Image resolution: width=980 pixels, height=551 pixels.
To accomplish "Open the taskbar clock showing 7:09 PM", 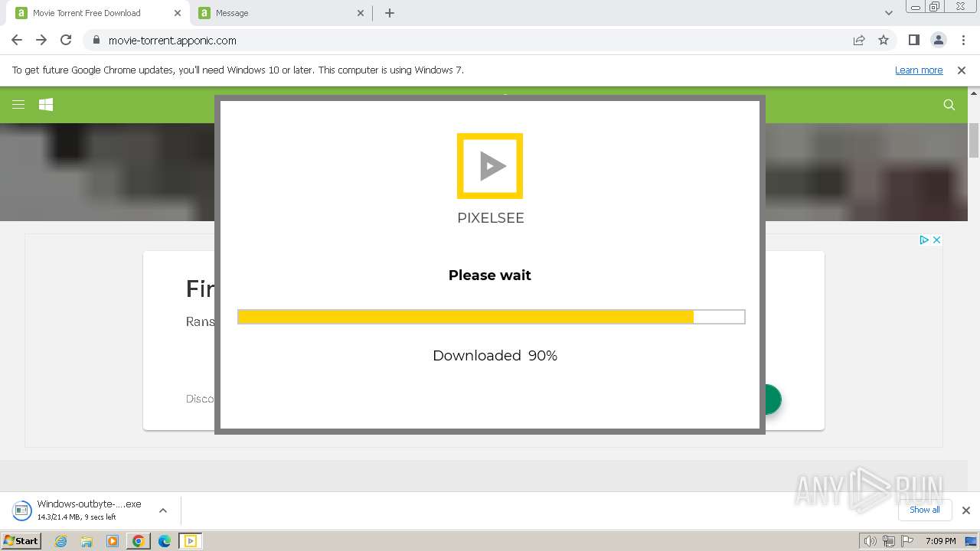I will pos(940,541).
